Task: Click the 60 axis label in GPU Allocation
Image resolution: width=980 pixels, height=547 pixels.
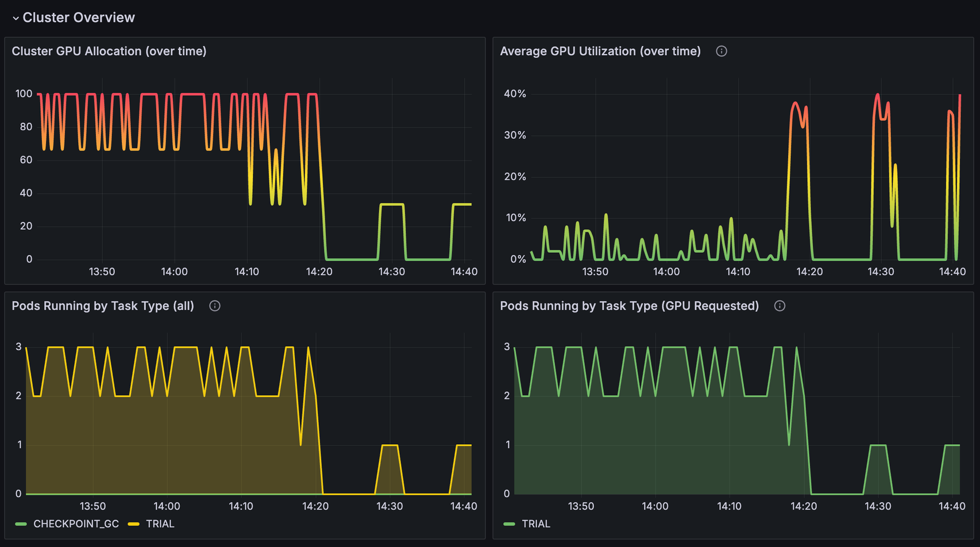Action: [26, 160]
